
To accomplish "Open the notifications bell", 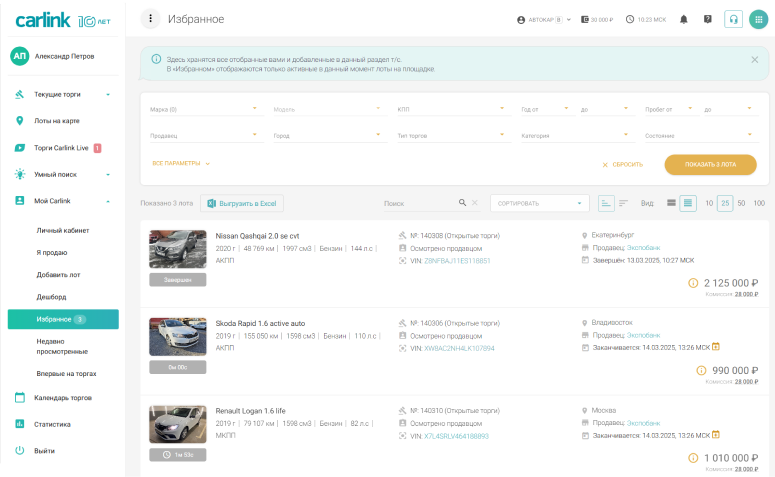I will coord(684,19).
